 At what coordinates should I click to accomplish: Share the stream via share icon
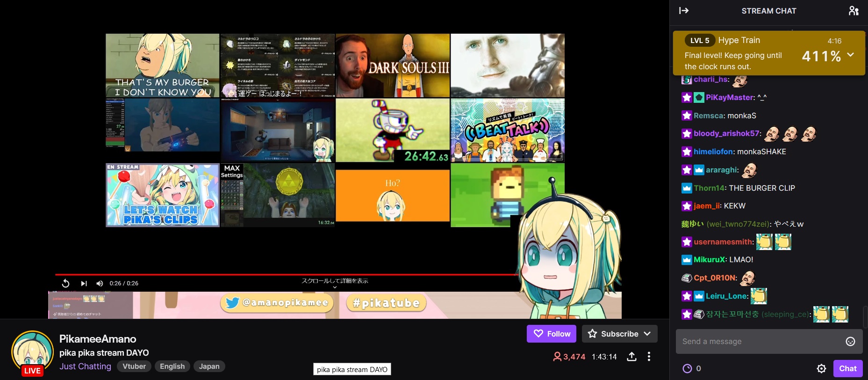[632, 357]
